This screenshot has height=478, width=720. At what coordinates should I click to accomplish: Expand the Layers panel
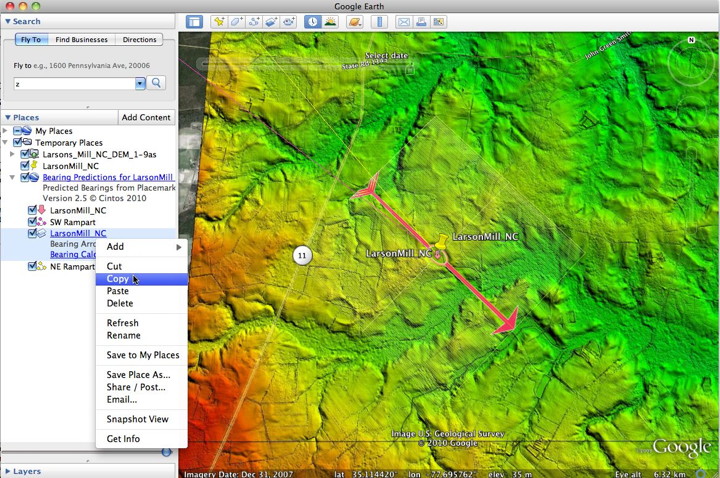[x=8, y=470]
